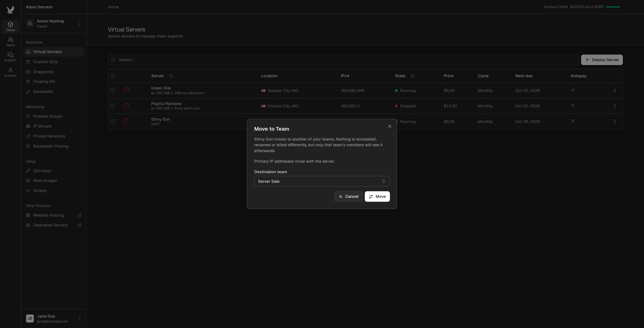Go to Snapshots in sidebar

pyautogui.click(x=54, y=72)
